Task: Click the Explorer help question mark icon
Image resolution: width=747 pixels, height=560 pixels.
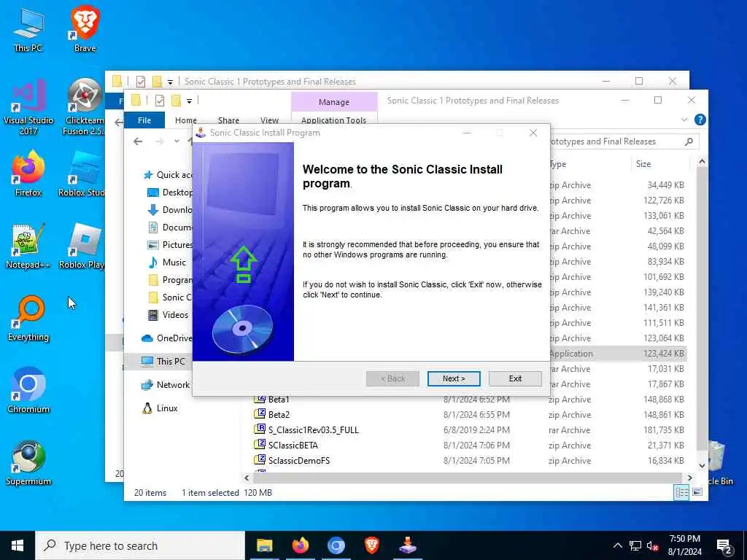Action: [700, 120]
